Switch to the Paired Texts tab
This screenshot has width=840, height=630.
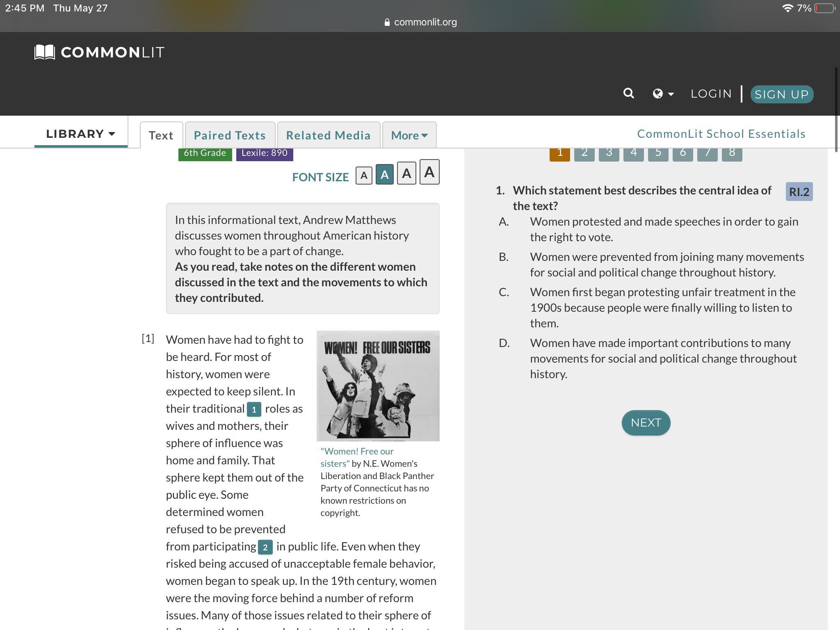pyautogui.click(x=230, y=135)
